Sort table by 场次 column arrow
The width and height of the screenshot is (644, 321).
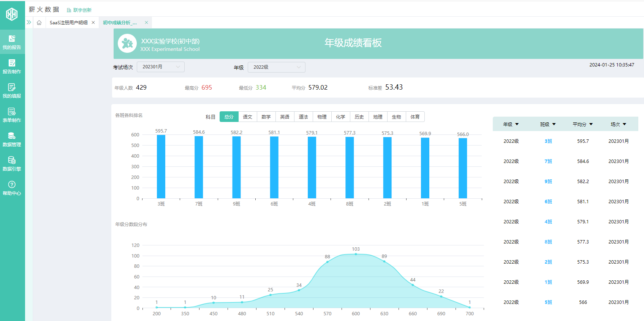pyautogui.click(x=624, y=124)
